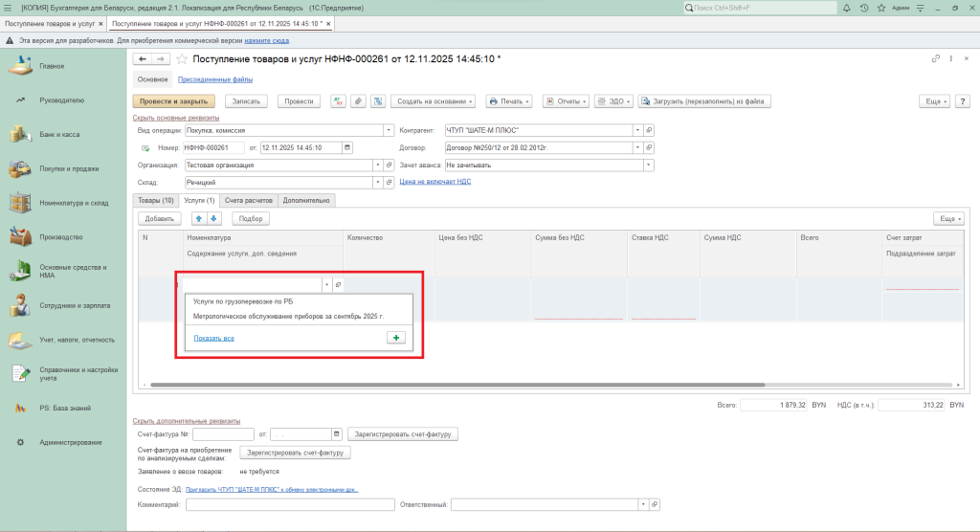Expand the Вид операции dropdown
980x532 pixels.
coord(388,130)
